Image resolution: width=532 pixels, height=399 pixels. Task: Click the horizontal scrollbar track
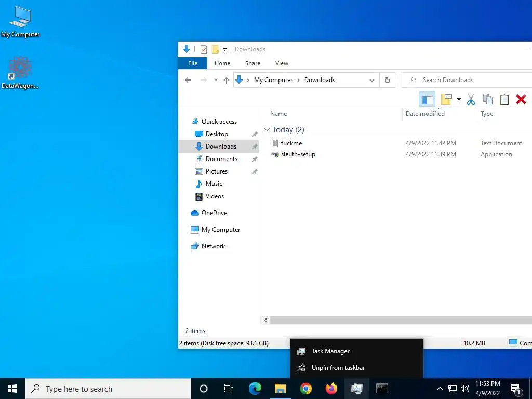pos(401,320)
